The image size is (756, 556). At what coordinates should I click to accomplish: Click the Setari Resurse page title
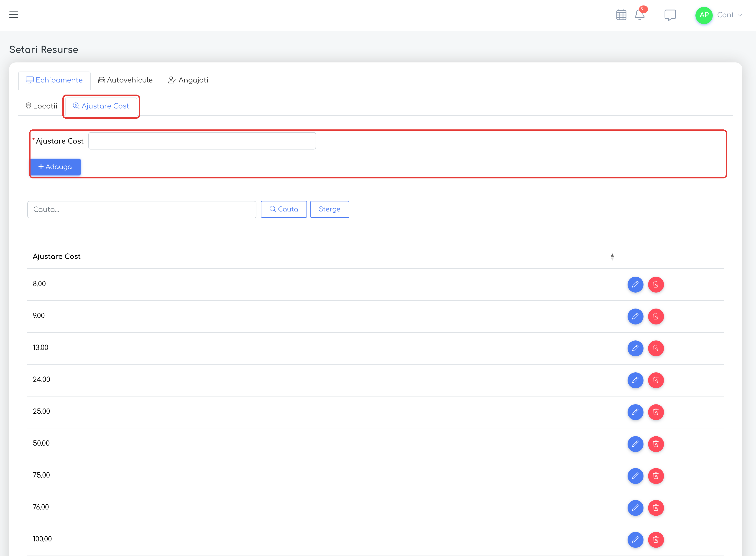[44, 49]
